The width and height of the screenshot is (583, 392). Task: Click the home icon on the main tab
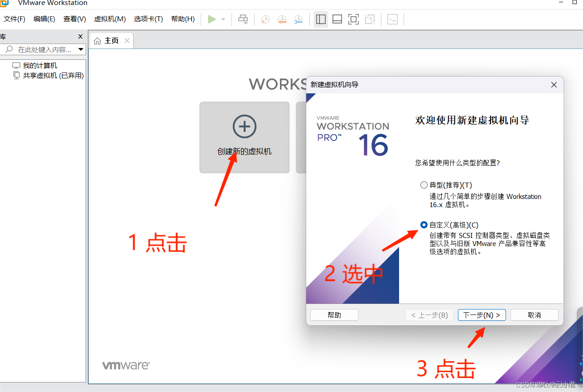pyautogui.click(x=97, y=41)
